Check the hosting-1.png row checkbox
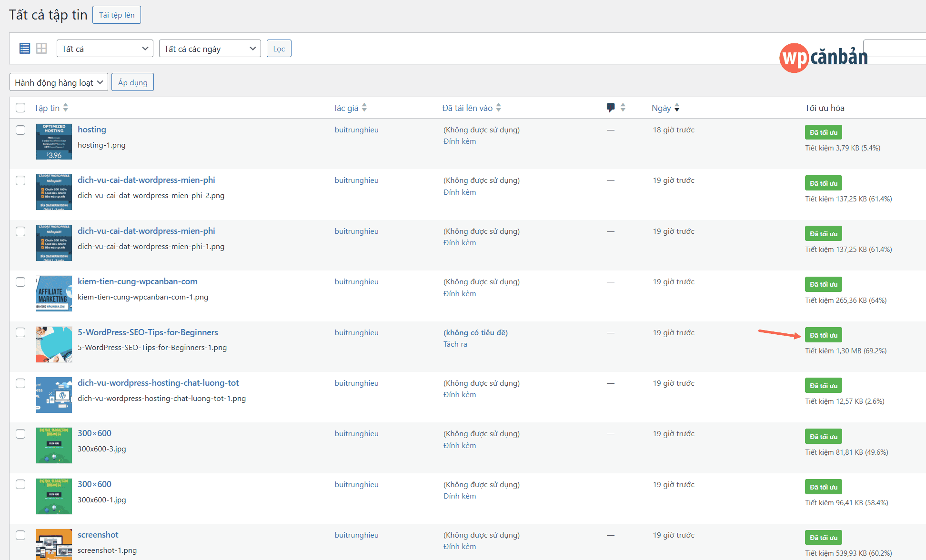This screenshot has width=926, height=560. (x=20, y=130)
